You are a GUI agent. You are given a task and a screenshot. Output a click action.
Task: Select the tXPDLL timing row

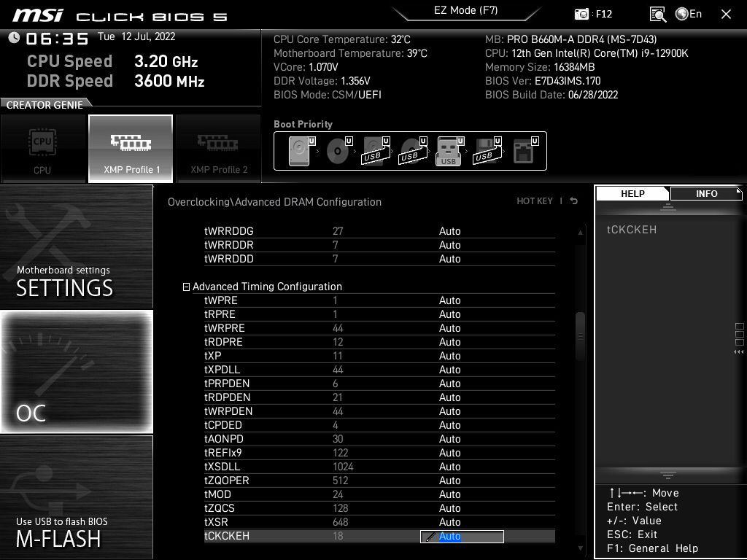pos(379,370)
